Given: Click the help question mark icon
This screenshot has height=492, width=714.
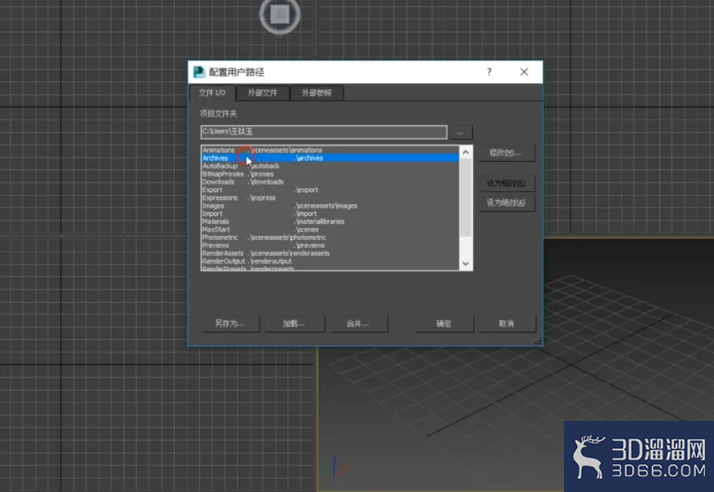Looking at the screenshot, I should point(489,72).
